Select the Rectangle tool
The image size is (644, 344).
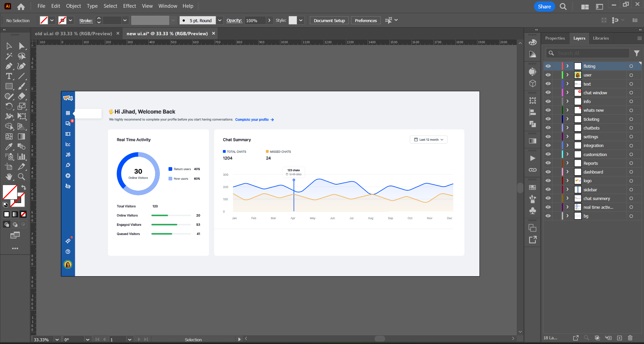9,86
